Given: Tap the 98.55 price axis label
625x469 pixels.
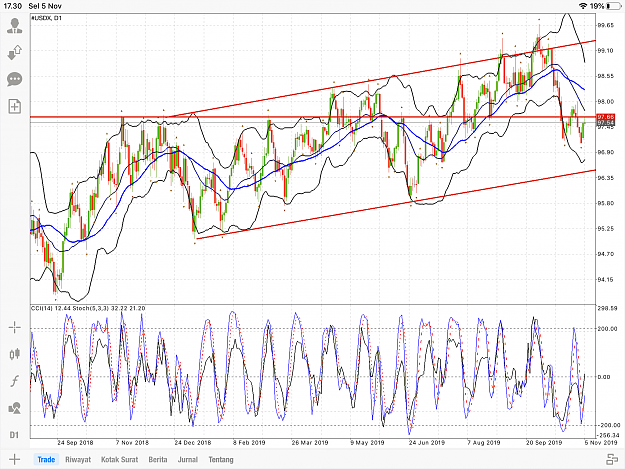Looking at the screenshot, I should click(605, 76).
